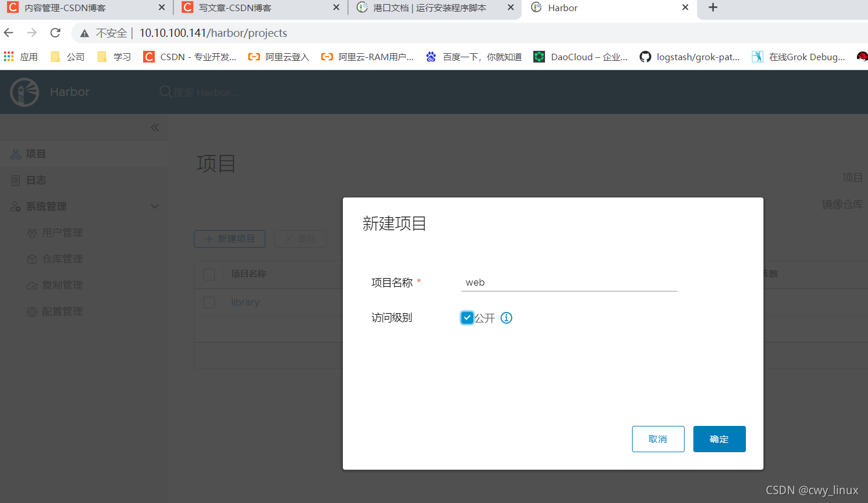Image resolution: width=868 pixels, height=503 pixels.
Task: Open 在线Grok Debug bookmark
Action: tap(798, 57)
